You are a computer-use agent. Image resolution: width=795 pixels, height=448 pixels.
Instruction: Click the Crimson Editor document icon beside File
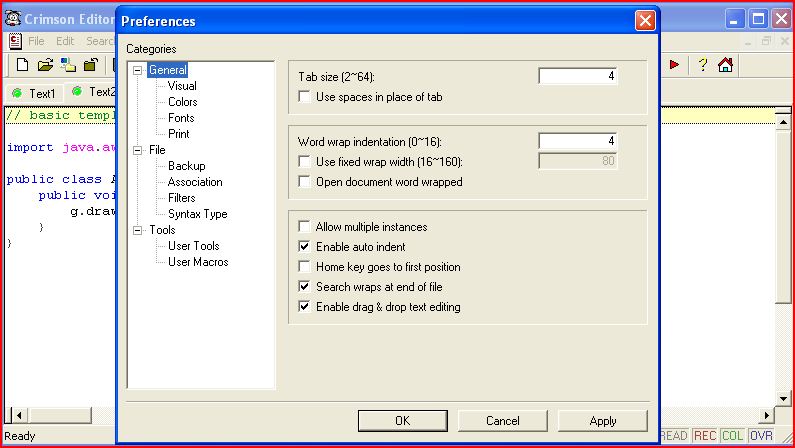tap(15, 41)
